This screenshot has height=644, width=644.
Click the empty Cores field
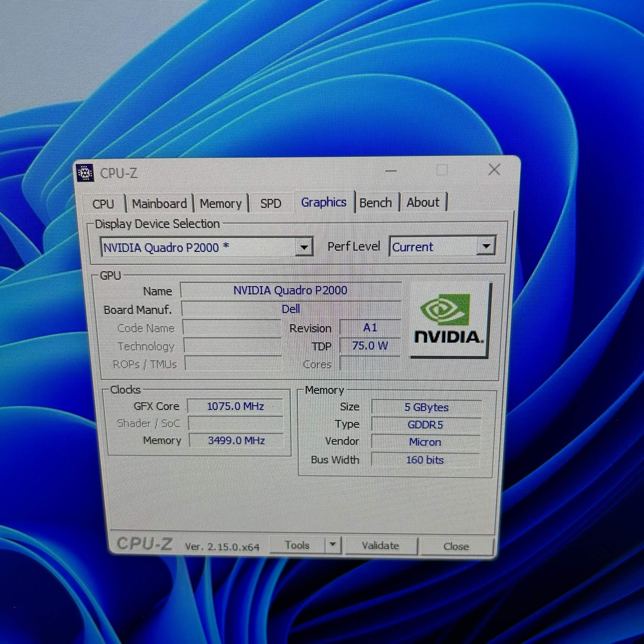point(370,364)
